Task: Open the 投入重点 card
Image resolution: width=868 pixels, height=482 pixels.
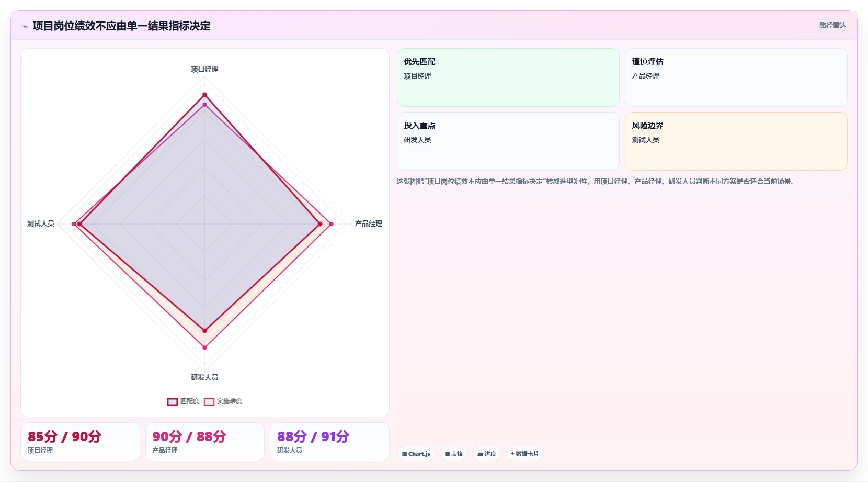Action: pyautogui.click(x=508, y=141)
